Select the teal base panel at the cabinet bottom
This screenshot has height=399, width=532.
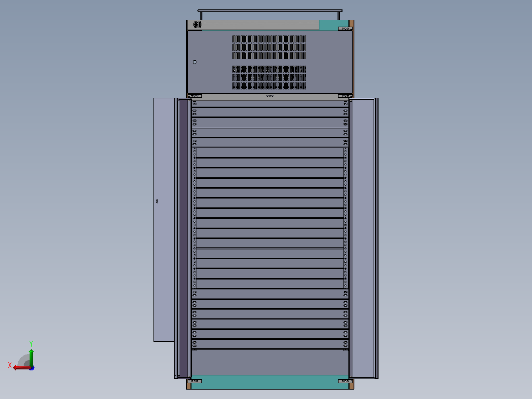tap(270, 382)
